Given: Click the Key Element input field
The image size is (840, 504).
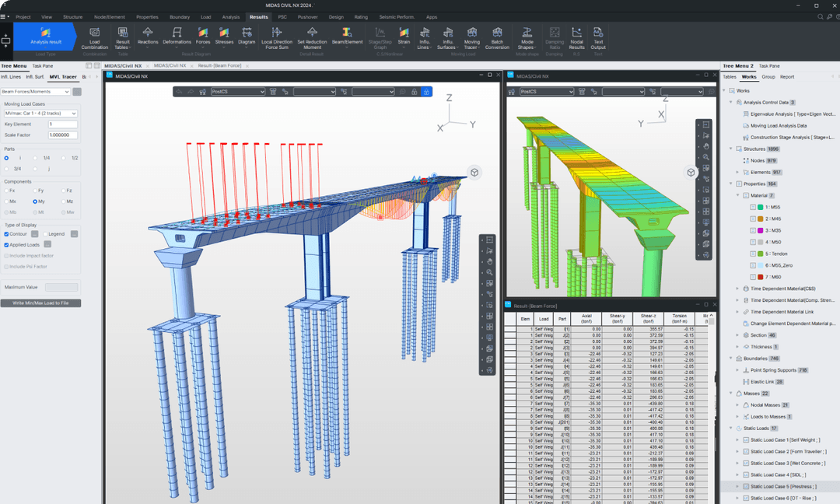Looking at the screenshot, I should tap(63, 124).
